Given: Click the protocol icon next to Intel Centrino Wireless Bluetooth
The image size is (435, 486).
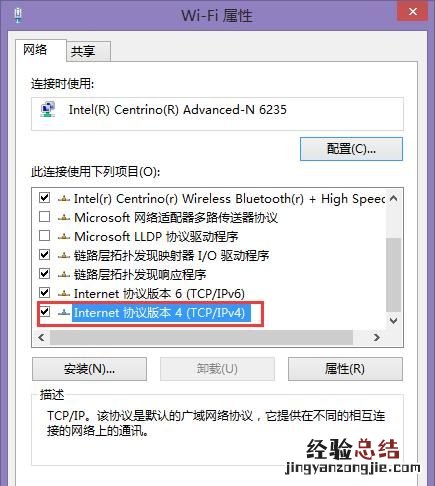Looking at the screenshot, I should point(64,199).
